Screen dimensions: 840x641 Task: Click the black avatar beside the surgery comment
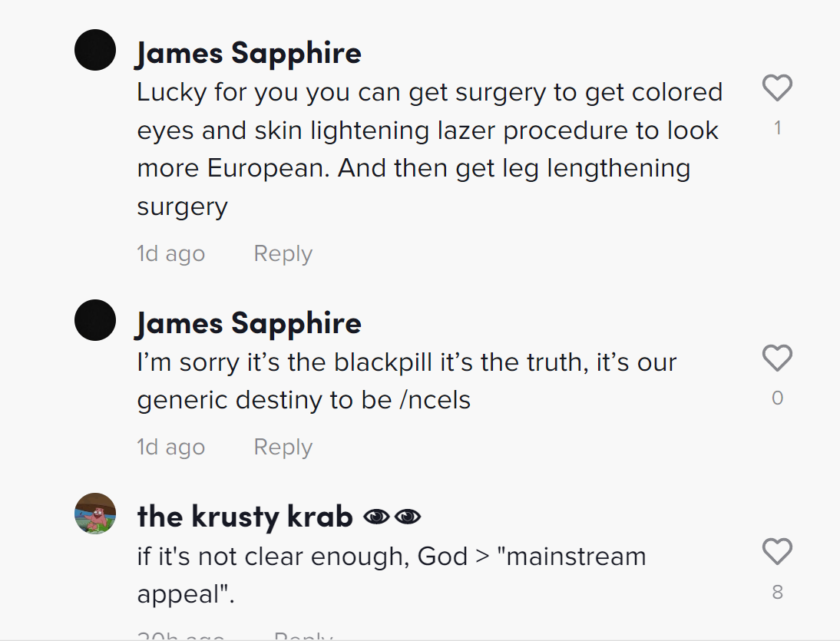pos(95,50)
